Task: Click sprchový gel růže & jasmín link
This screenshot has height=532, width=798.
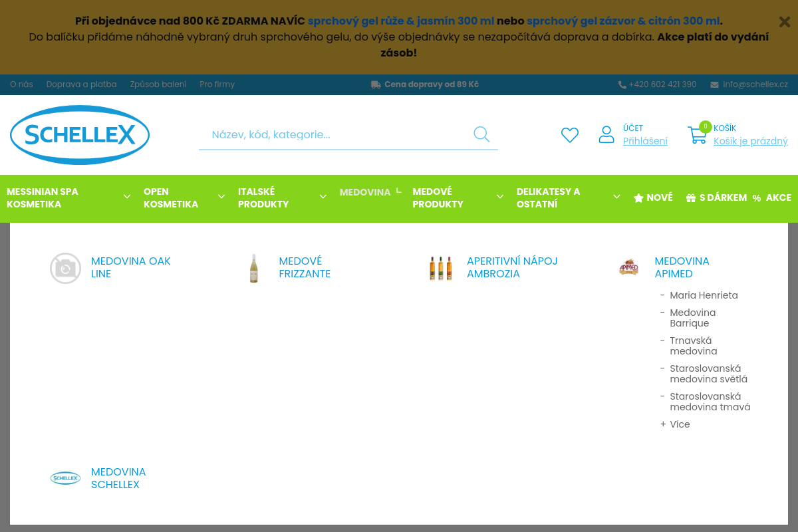Action: (401, 21)
